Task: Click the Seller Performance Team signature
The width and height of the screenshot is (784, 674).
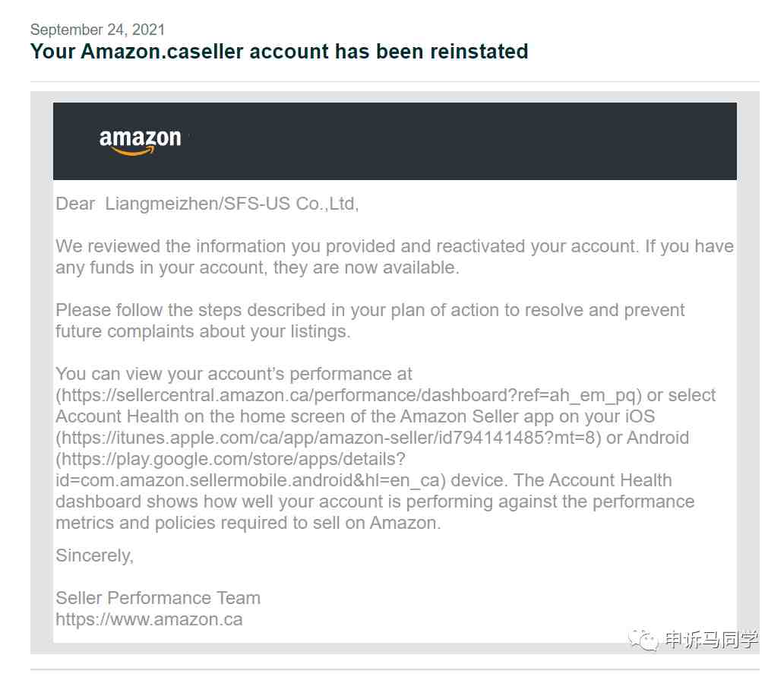Action: 158,598
